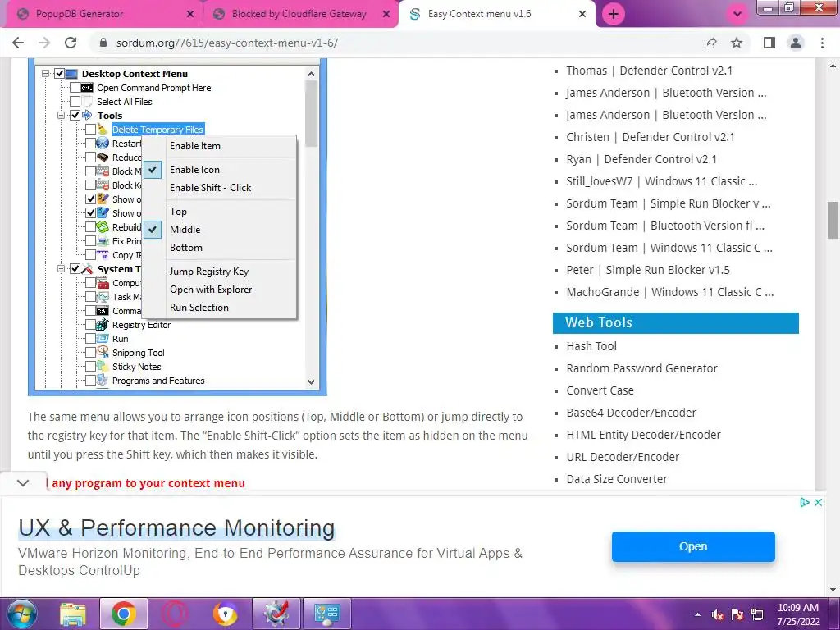Close the PopupDB Generator tab

(190, 14)
